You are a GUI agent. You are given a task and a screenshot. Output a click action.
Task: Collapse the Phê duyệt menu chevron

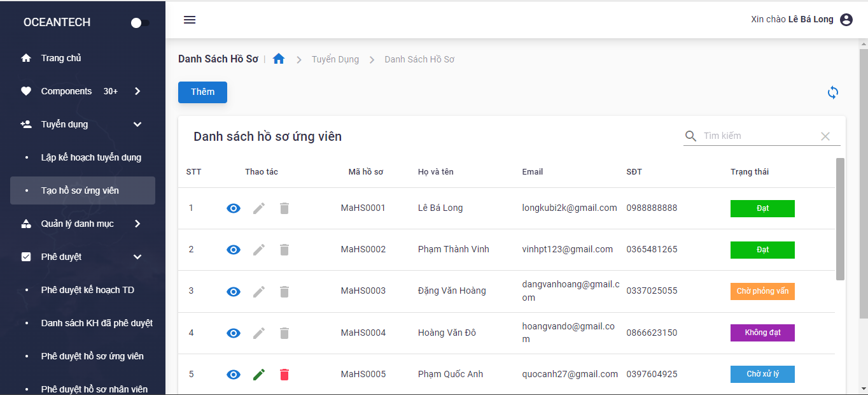click(x=137, y=257)
